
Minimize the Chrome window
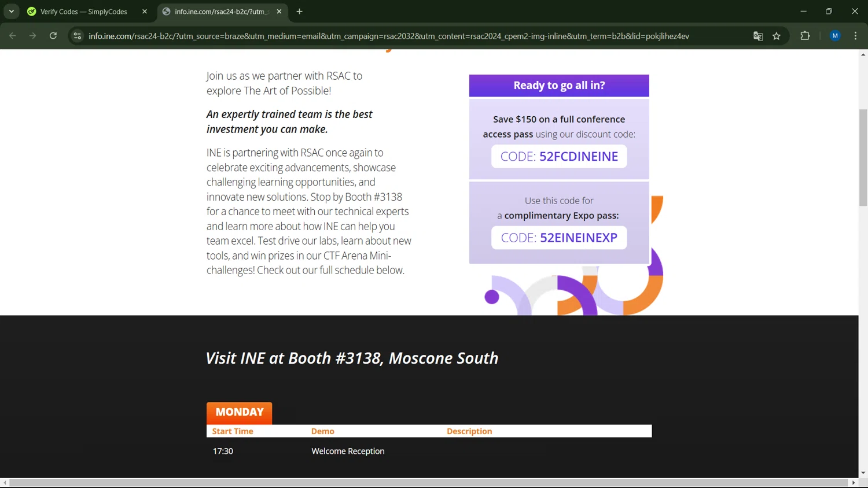(803, 12)
